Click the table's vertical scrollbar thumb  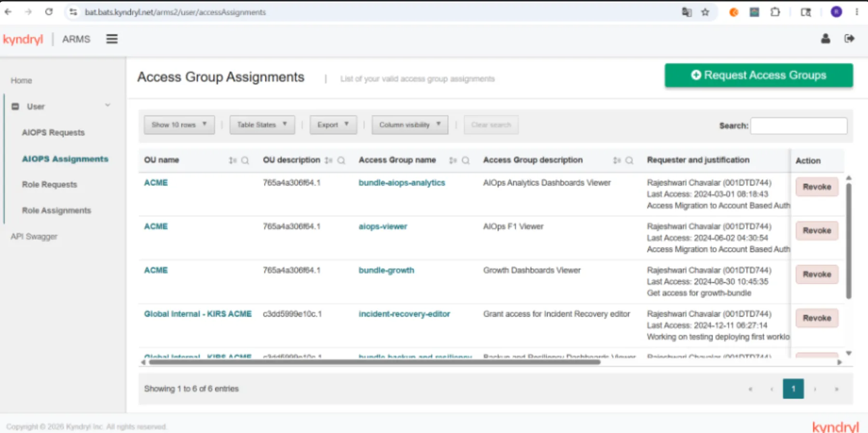point(849,240)
